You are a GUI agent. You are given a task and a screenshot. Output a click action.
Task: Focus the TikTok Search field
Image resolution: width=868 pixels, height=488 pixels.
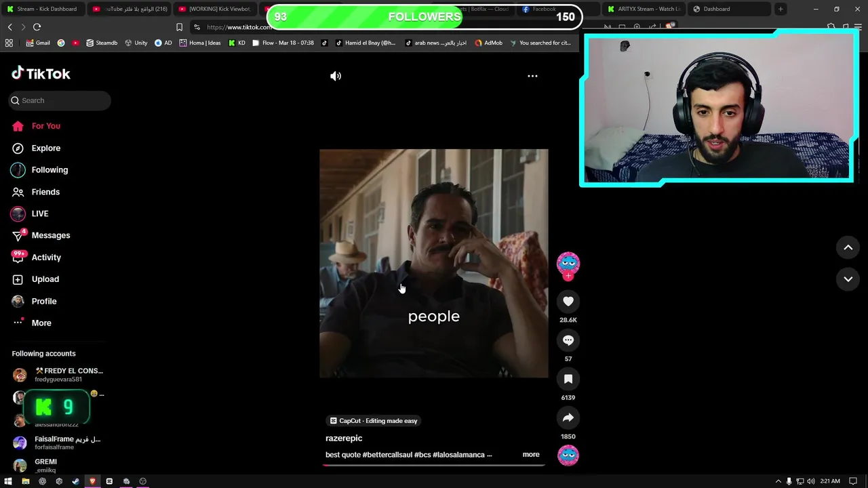[x=60, y=100]
